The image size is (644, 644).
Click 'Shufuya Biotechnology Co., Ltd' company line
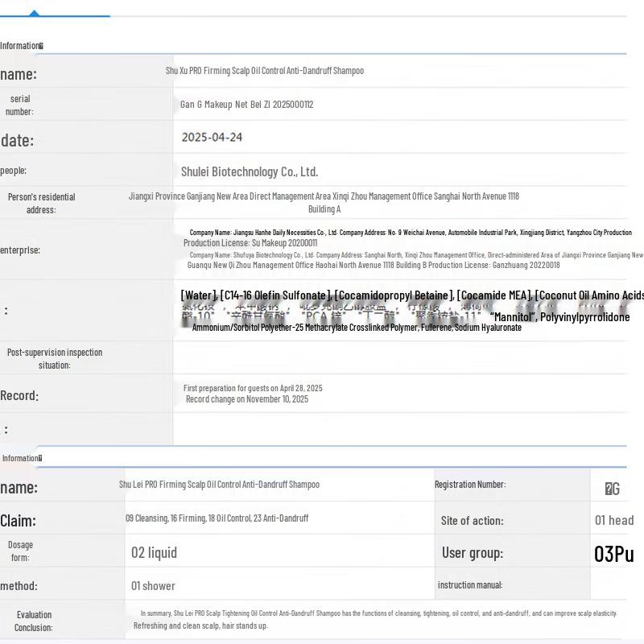(x=416, y=255)
